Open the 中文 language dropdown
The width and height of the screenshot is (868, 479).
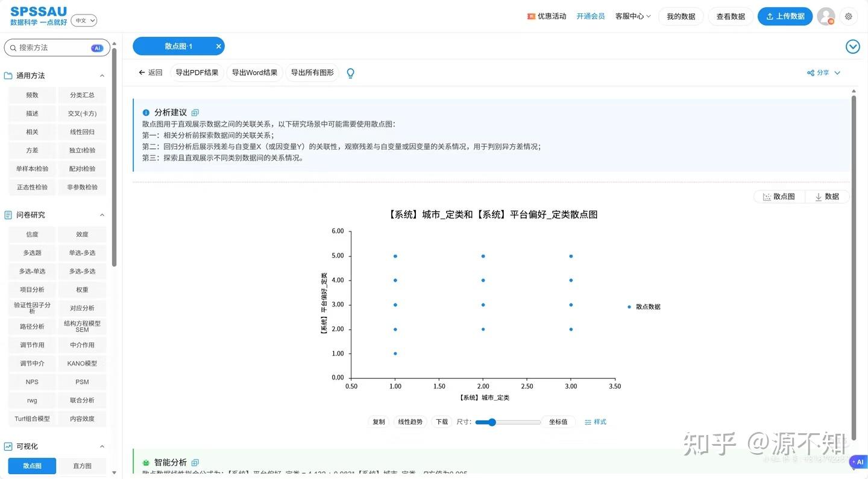[84, 21]
